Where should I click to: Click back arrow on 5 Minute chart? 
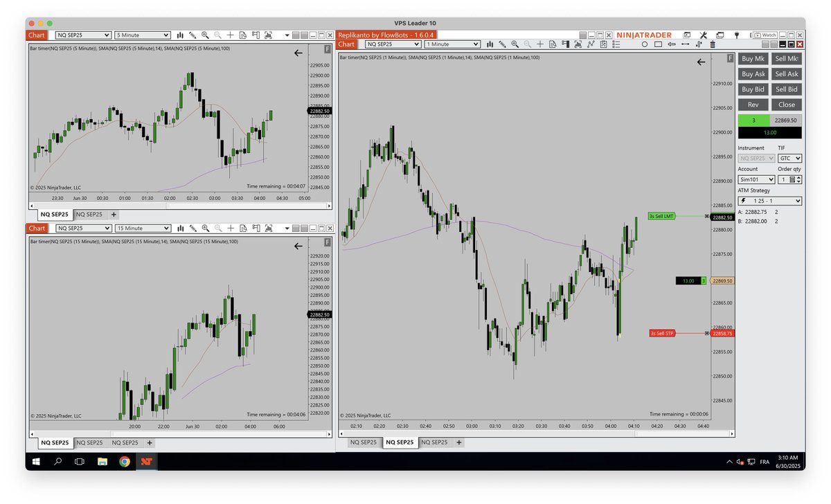(298, 52)
